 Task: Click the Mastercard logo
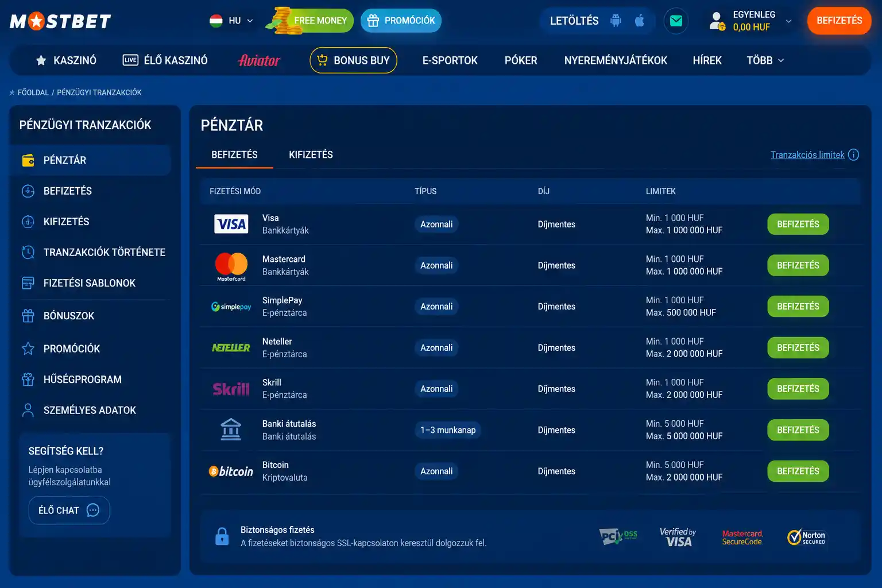[231, 266]
